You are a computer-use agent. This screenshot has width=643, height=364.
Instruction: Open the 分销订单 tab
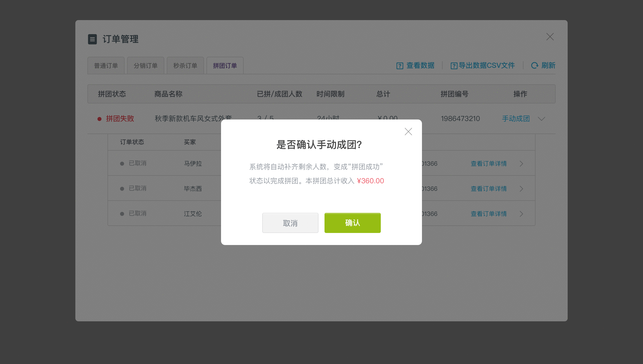click(x=146, y=66)
